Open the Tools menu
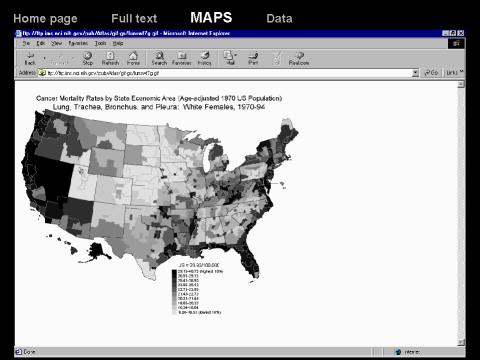The image size is (480, 360). click(x=100, y=43)
